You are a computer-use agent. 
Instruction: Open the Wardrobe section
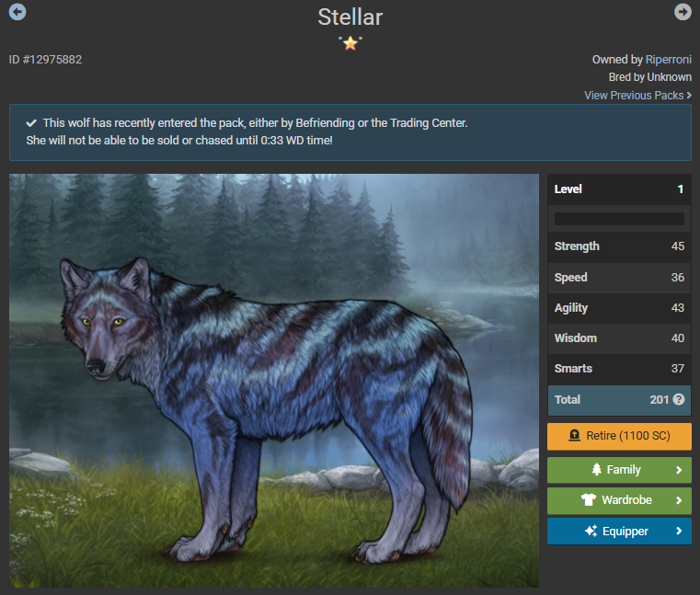(x=619, y=500)
